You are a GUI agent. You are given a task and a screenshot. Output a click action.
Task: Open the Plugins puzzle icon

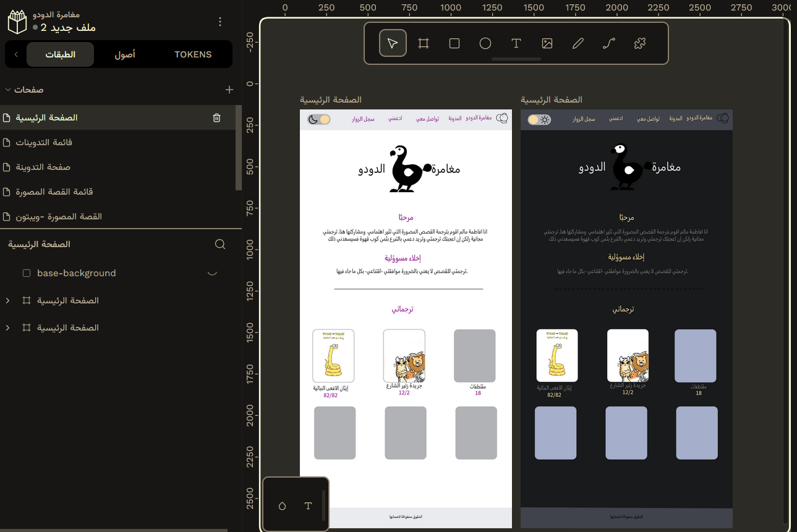coord(640,43)
